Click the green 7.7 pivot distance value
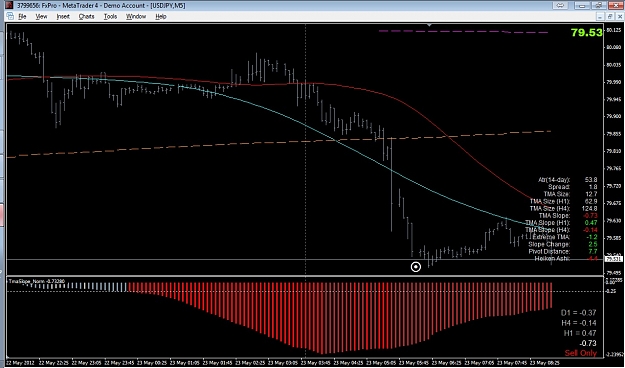This screenshot has width=625, height=368. tap(593, 252)
